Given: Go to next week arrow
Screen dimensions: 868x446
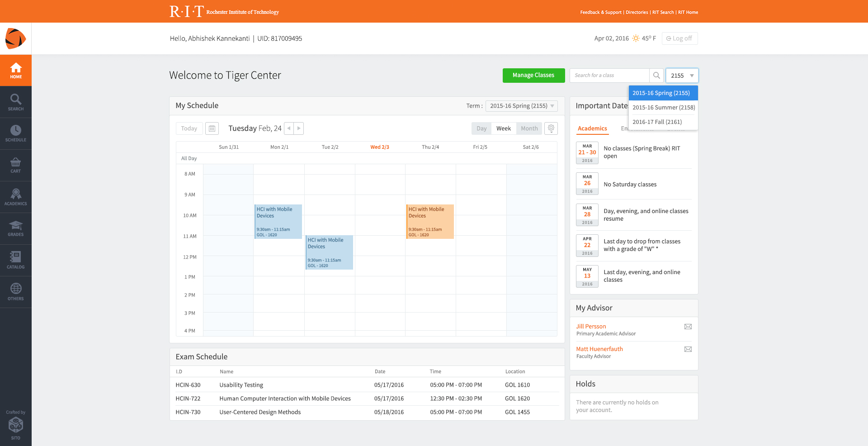Looking at the screenshot, I should 299,128.
